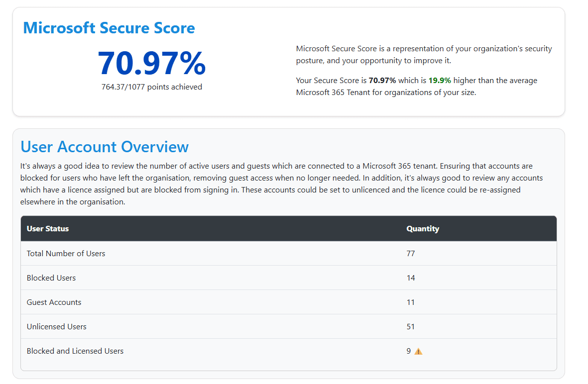This screenshot has height=384, width=588.
Task: Click the warning icon beside the 9 count
Action: [x=418, y=351]
